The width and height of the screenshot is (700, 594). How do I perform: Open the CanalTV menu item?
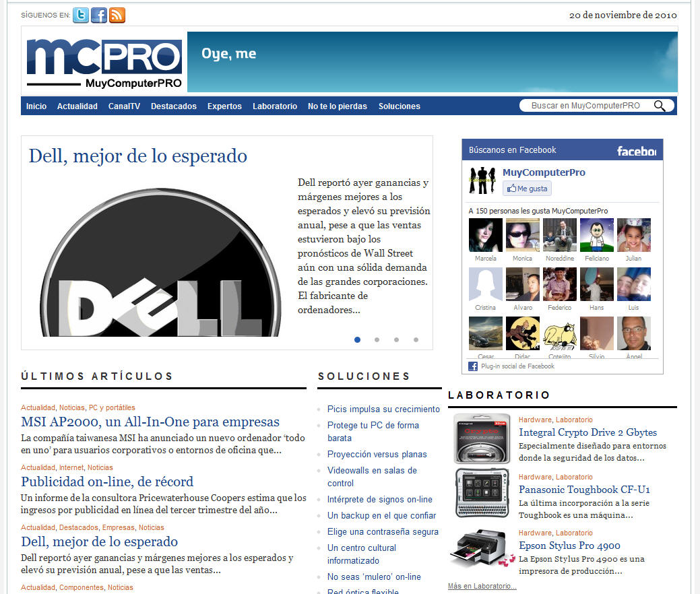point(124,106)
